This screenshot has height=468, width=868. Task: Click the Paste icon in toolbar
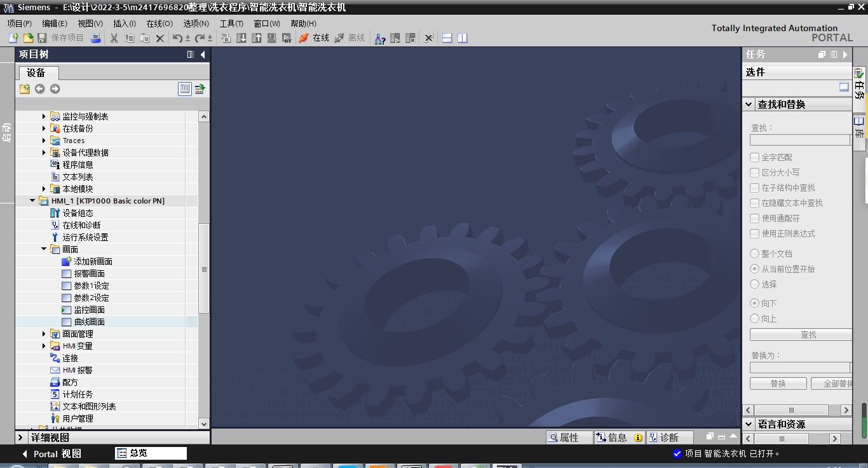144,38
